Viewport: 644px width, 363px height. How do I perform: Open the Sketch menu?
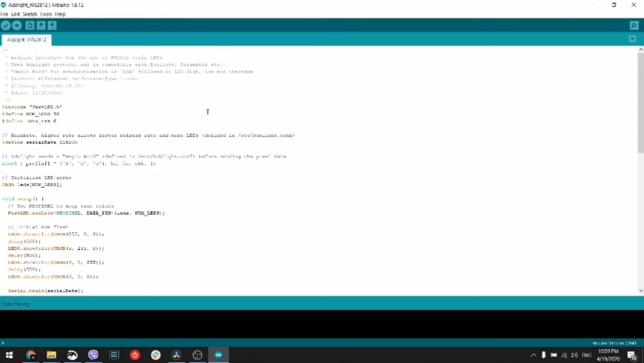pyautogui.click(x=30, y=14)
